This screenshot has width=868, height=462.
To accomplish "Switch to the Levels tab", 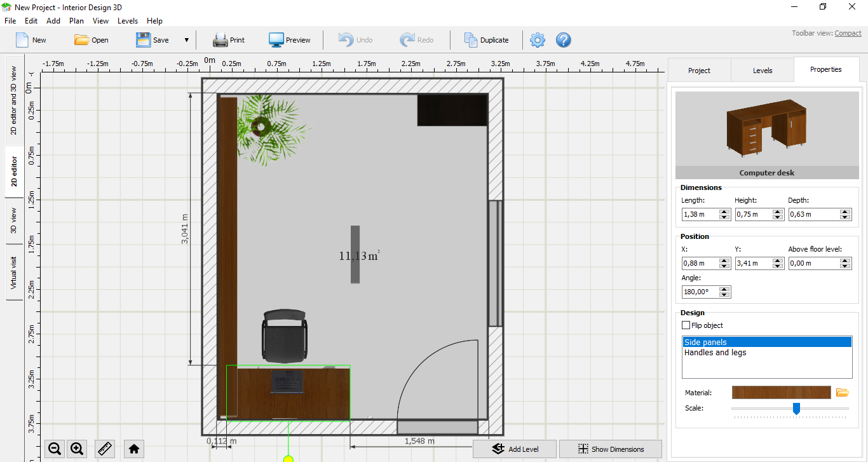I will pos(763,71).
